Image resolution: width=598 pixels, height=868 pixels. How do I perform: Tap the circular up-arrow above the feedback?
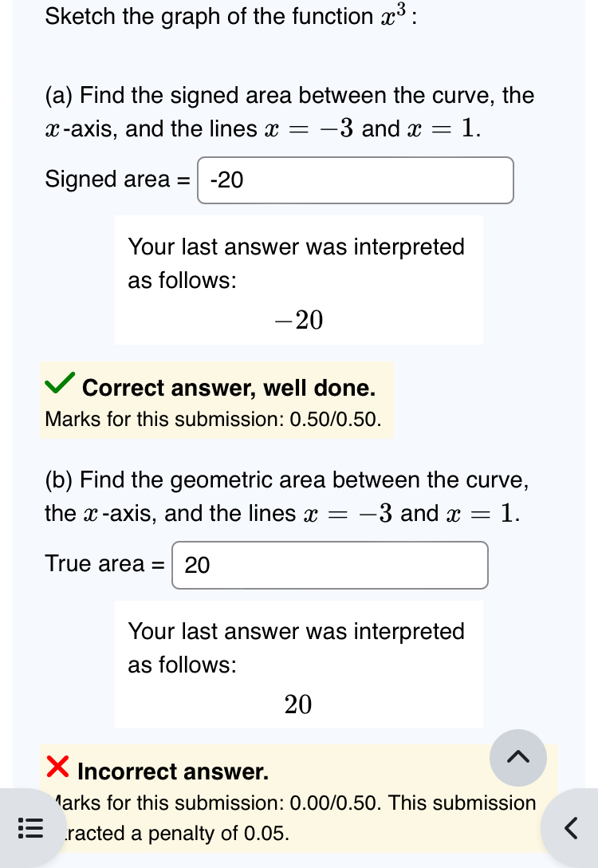click(518, 758)
